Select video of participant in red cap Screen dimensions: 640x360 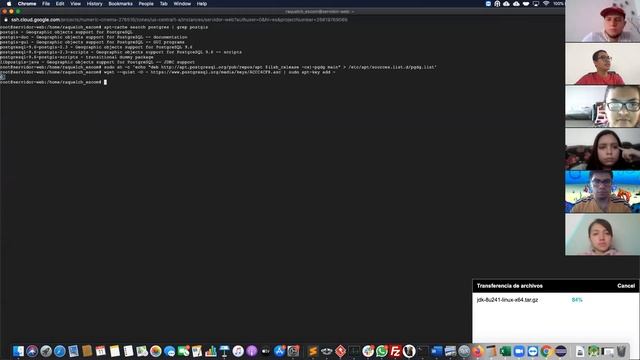[x=602, y=21]
